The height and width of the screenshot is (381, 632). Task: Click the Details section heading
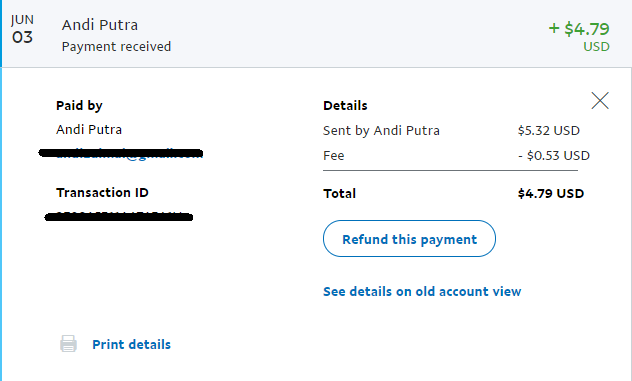[345, 106]
